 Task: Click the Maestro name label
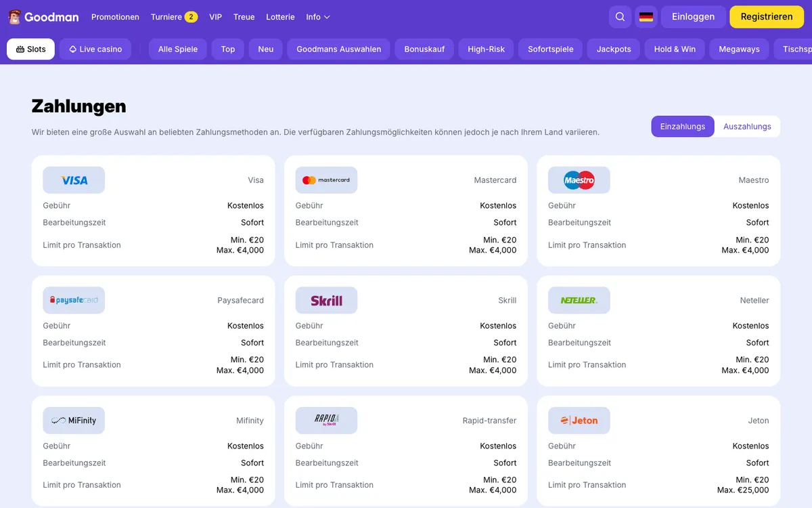pos(754,180)
